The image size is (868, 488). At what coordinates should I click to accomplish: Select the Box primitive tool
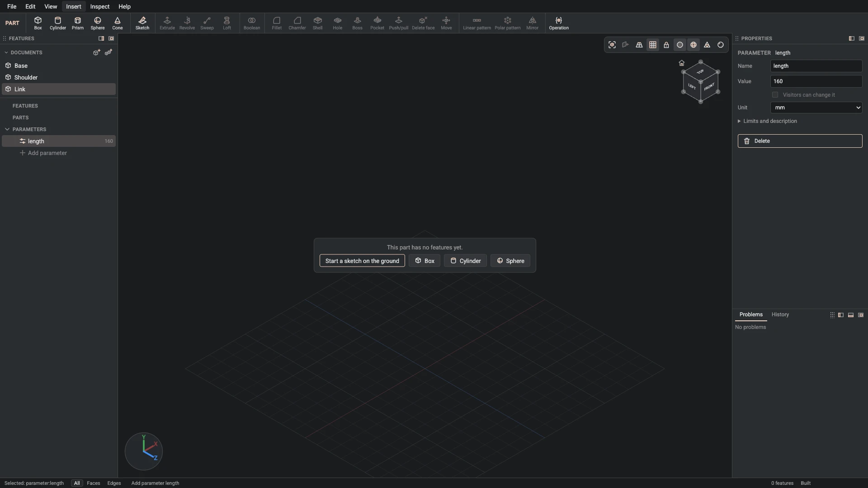[x=38, y=23]
